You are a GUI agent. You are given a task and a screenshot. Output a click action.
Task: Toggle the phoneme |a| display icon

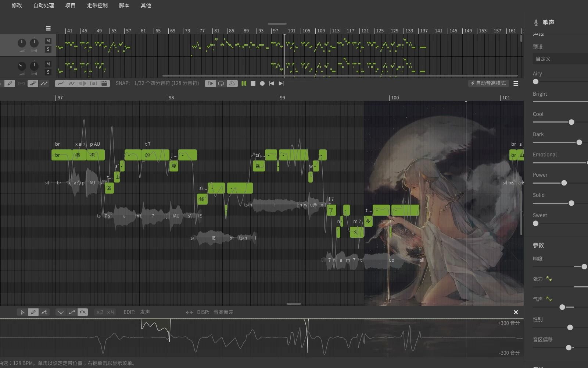click(x=93, y=84)
